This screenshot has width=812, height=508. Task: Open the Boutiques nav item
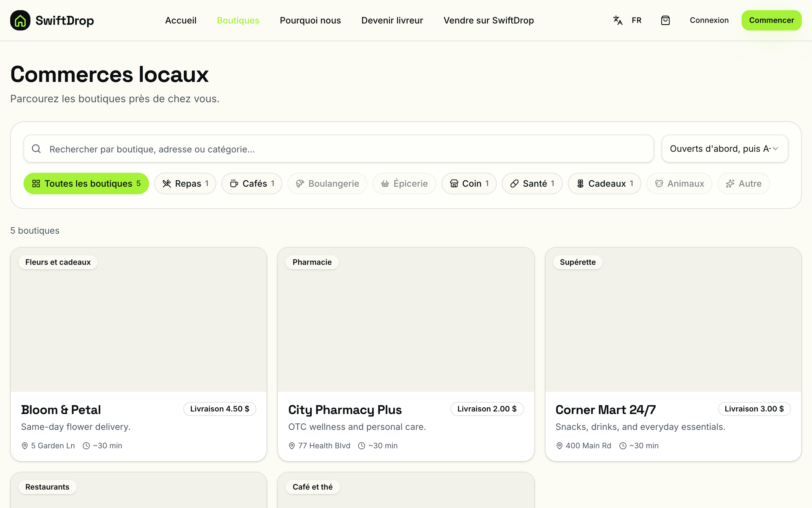point(238,20)
